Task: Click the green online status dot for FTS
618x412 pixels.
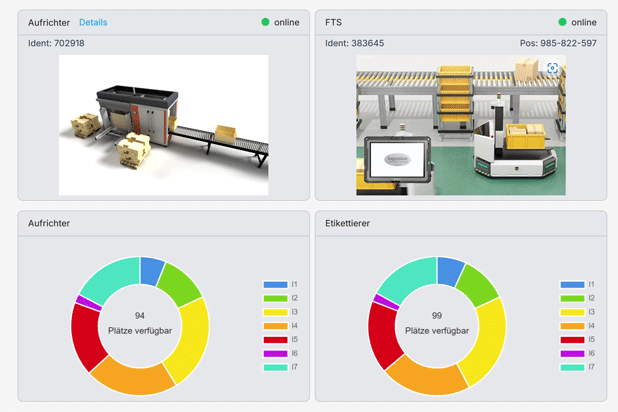Action: pyautogui.click(x=563, y=22)
